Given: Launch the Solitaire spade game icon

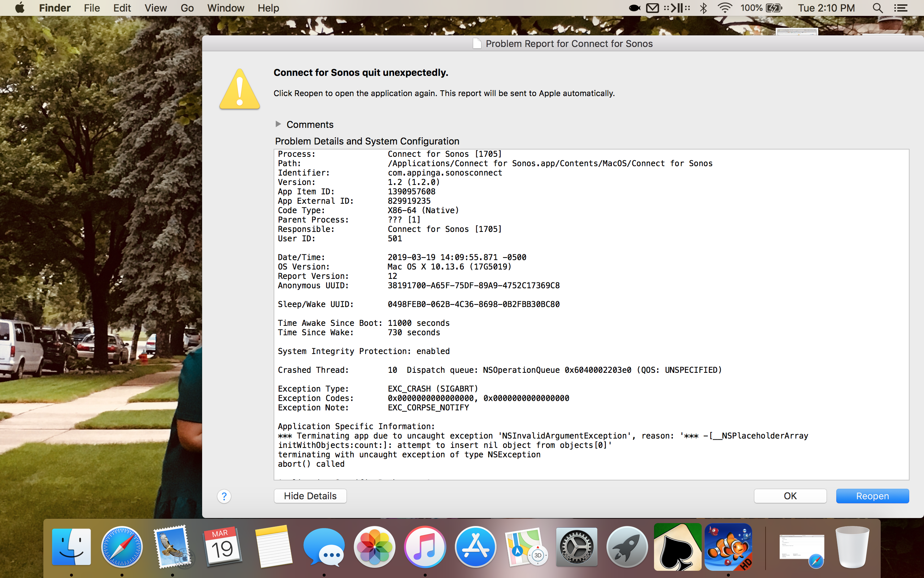Looking at the screenshot, I should 678,547.
